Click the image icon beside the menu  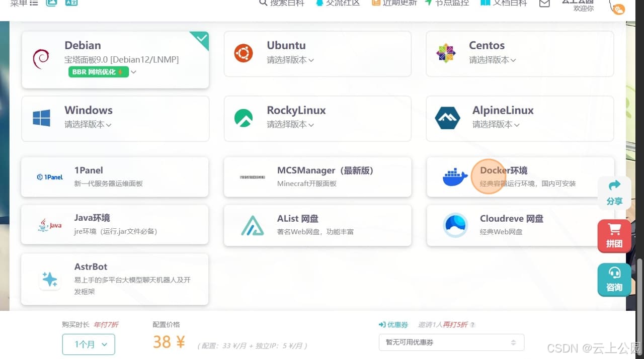[x=51, y=3]
